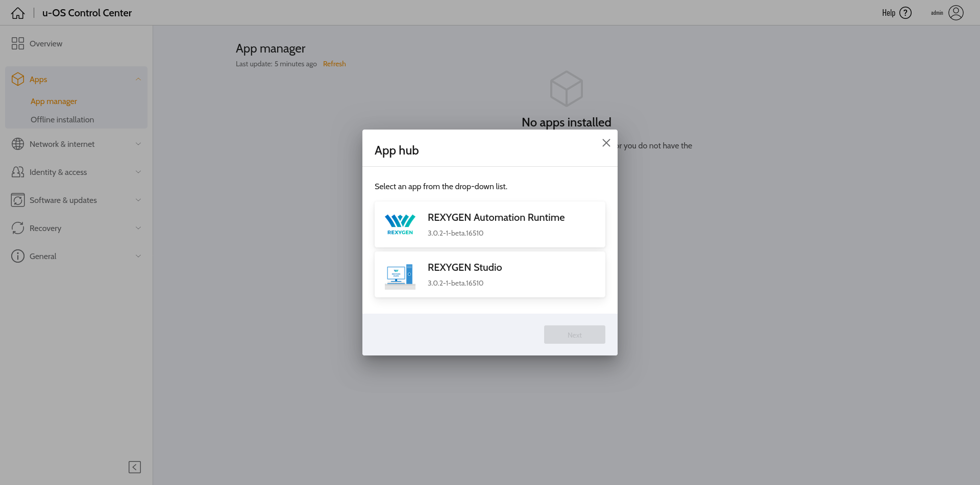Select REXYGEN Automation Runtime app title
Viewport: 980px width, 485px height.
(x=496, y=217)
